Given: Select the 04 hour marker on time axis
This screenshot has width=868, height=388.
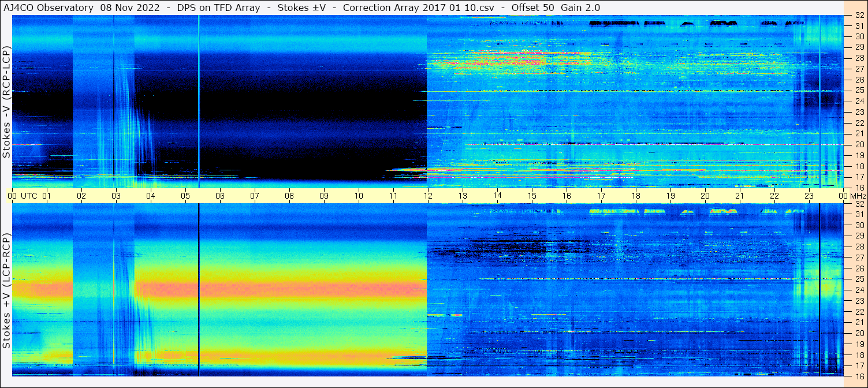Looking at the screenshot, I should coord(151,196).
